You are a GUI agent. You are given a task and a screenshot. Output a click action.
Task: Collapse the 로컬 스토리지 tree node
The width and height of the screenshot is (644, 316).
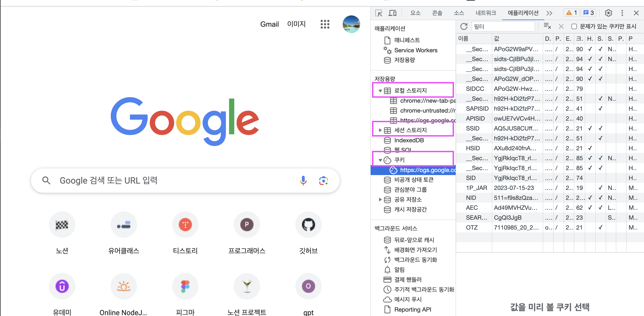click(380, 91)
